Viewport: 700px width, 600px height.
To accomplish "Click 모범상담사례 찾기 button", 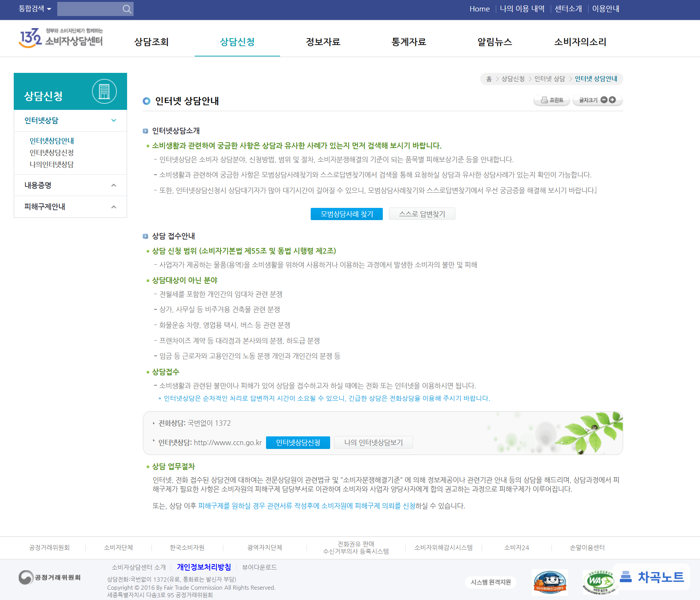I will click(347, 214).
